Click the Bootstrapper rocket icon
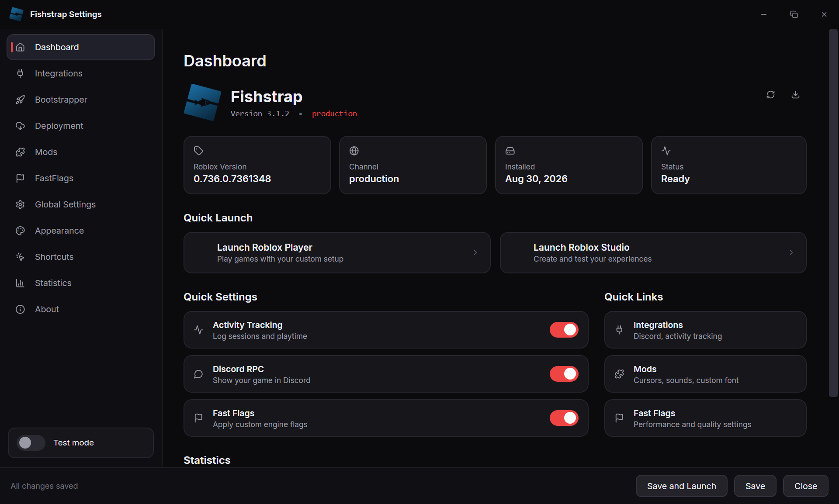This screenshot has height=504, width=839. point(20,100)
